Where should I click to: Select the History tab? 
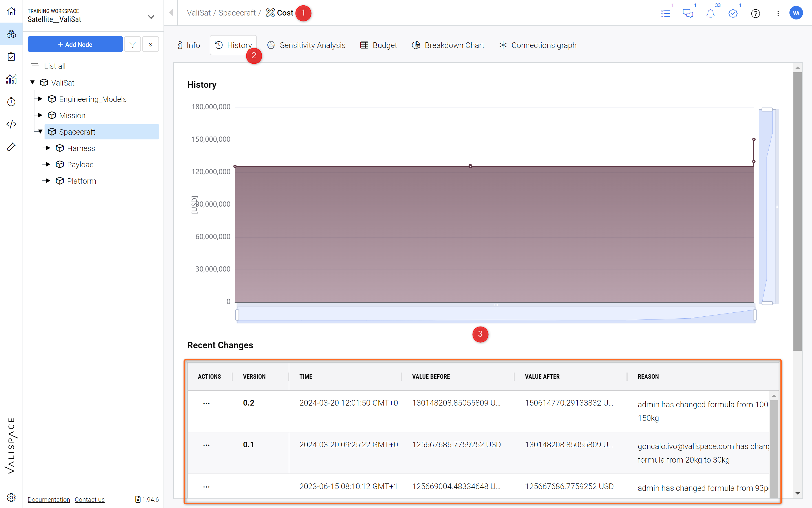[x=233, y=45]
